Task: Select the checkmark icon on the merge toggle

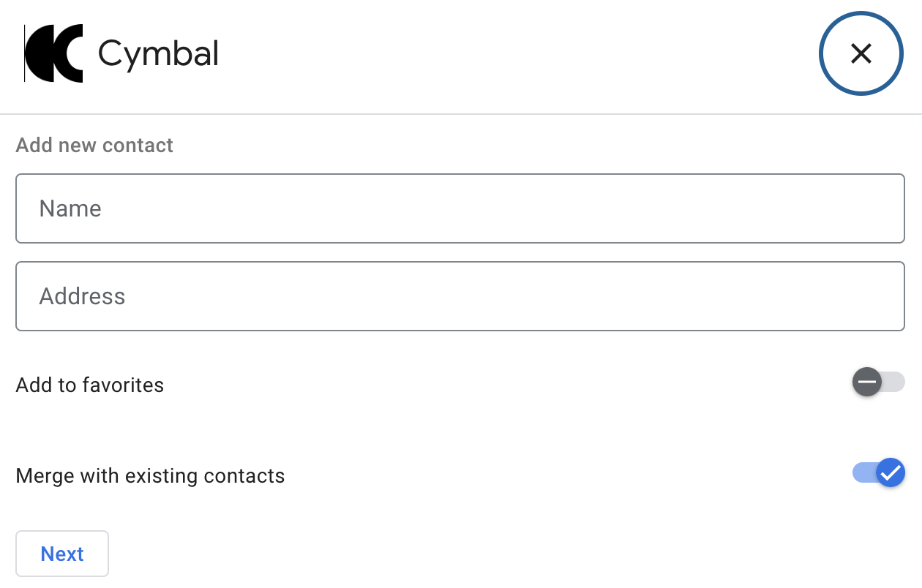Action: (891, 472)
